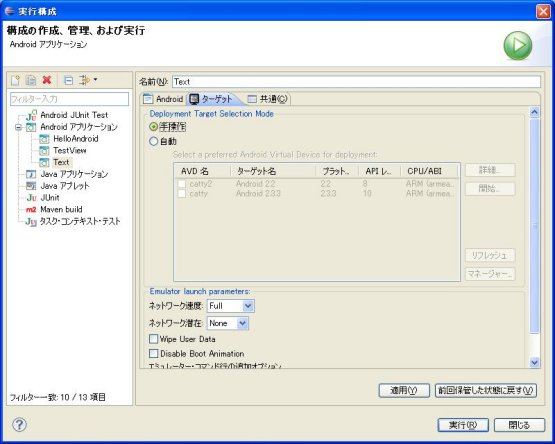Switch to the 共通 tab

tap(268, 99)
